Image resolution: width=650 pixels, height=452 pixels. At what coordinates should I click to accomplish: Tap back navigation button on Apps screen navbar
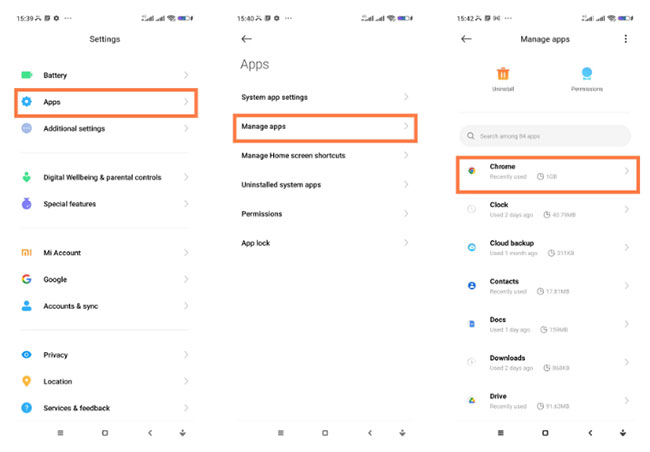(370, 433)
